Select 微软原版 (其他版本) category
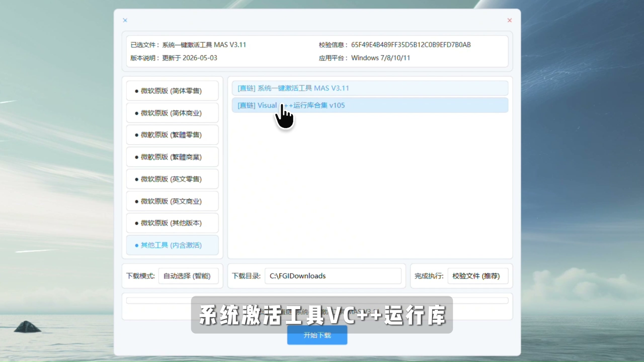The width and height of the screenshot is (644, 362). coord(172,223)
